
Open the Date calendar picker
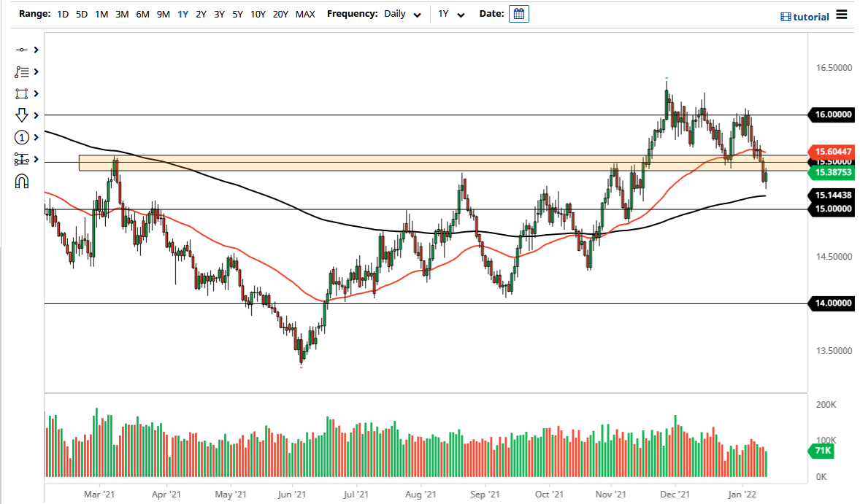(518, 13)
